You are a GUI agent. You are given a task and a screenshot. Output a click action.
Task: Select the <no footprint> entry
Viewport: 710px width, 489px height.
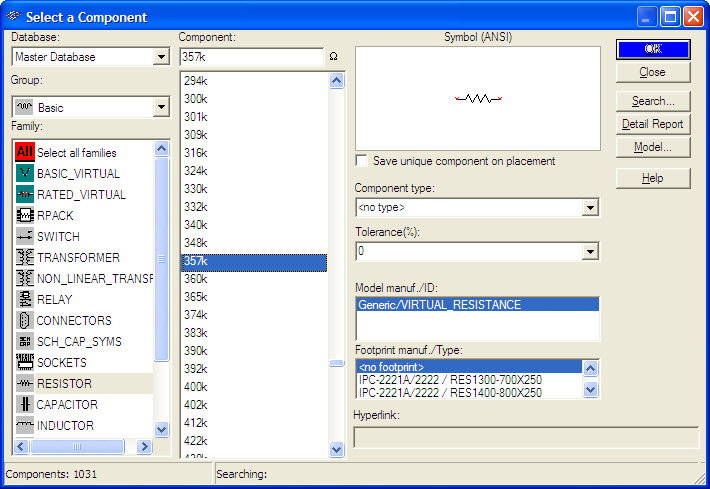469,367
